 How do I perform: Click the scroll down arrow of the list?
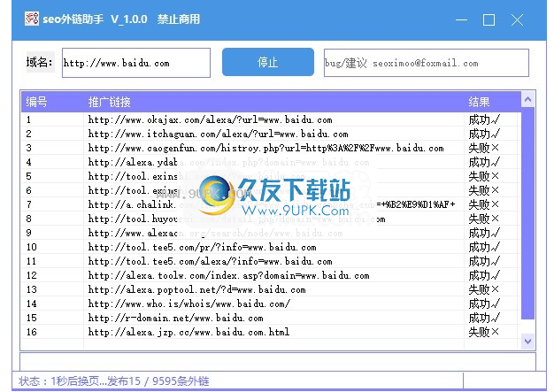click(527, 342)
